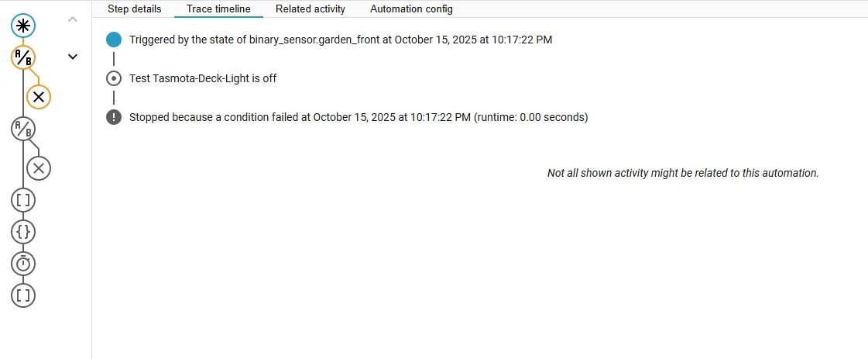
Task: Click the upper square-brackets action node
Action: pyautogui.click(x=23, y=200)
